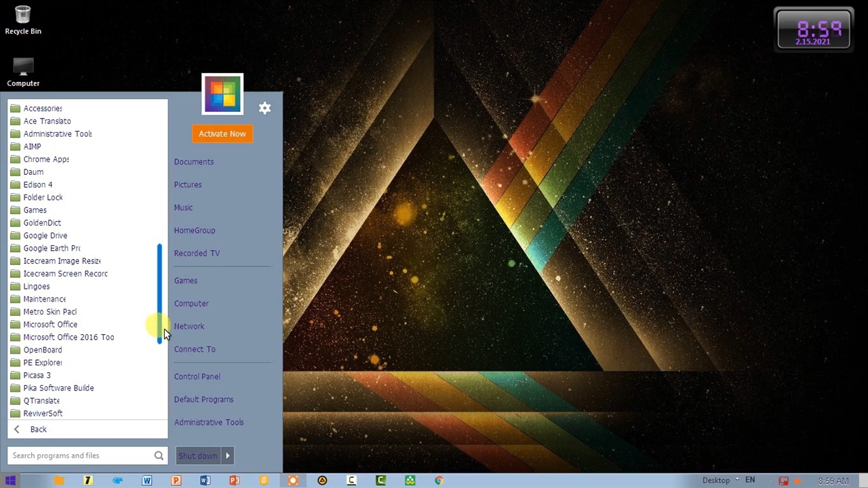Click the volume speaker tray icon

[x=798, y=481]
